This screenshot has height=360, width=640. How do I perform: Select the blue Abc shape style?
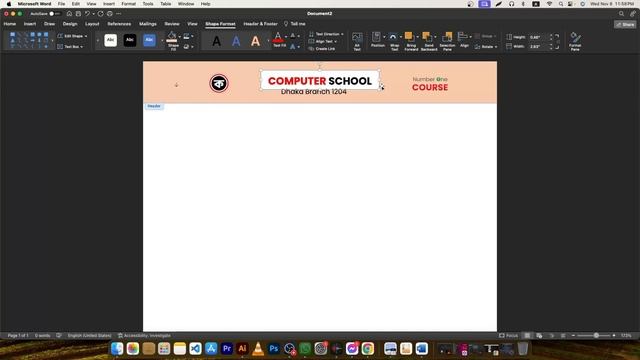coord(149,40)
